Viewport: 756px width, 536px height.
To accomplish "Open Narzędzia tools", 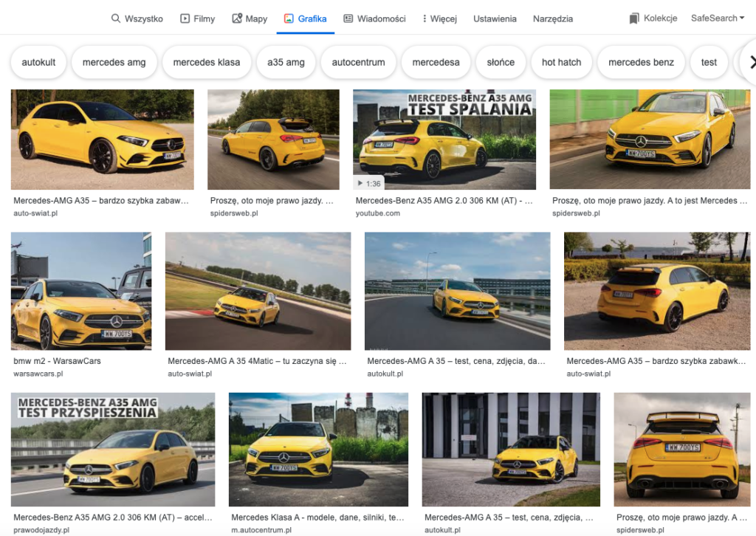I will point(553,18).
